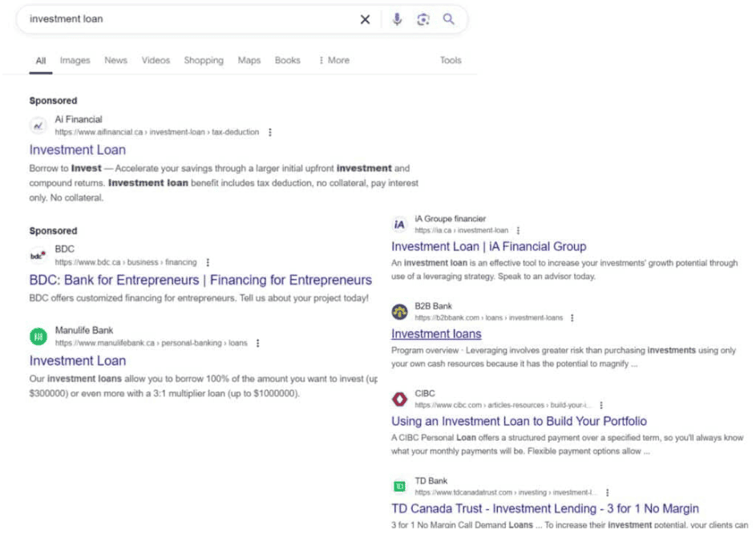Open Manulife Bank Investment Loan link
The image size is (756, 534).
tap(78, 361)
